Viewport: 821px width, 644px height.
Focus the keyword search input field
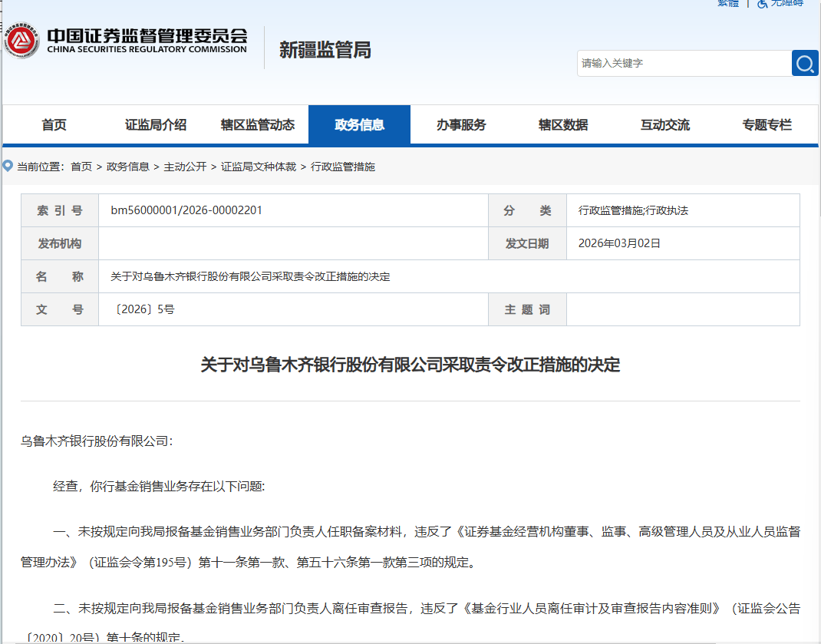click(x=684, y=64)
